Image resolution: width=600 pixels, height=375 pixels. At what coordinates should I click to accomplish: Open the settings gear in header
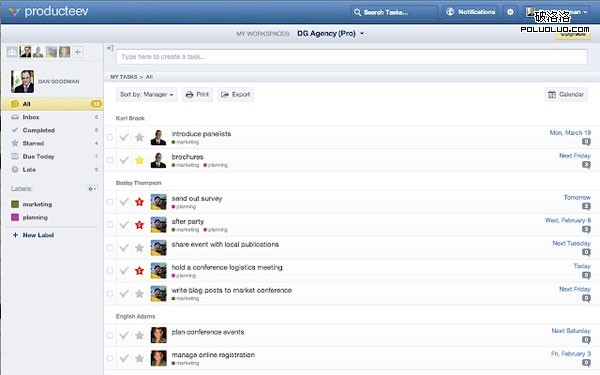tap(510, 12)
